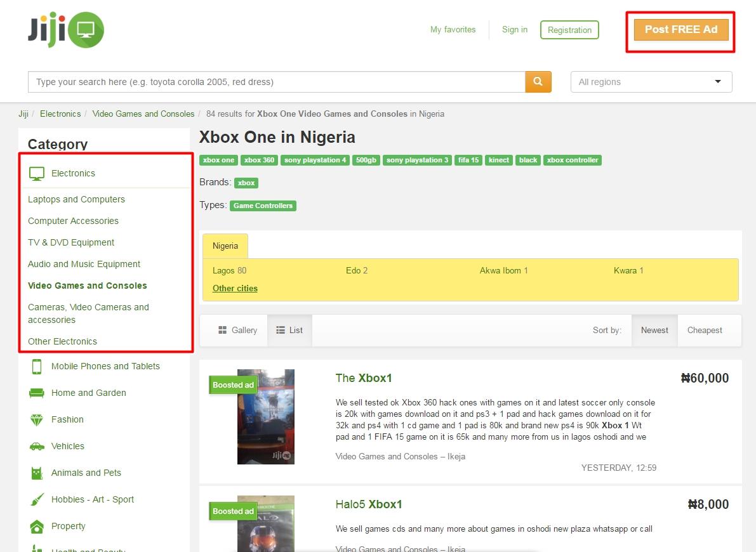This screenshot has width=756, height=552.
Task: Open Electronics sidebar category link
Action: [73, 173]
